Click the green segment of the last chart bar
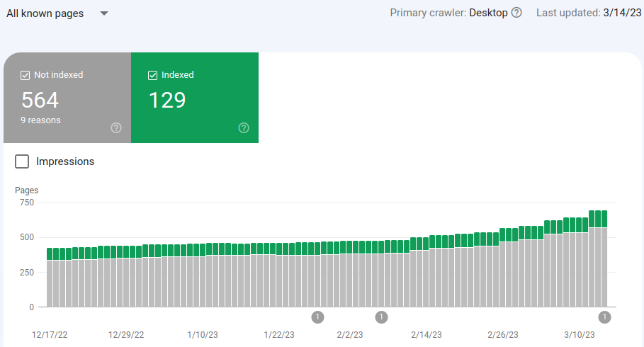The width and height of the screenshot is (644, 347). click(603, 219)
